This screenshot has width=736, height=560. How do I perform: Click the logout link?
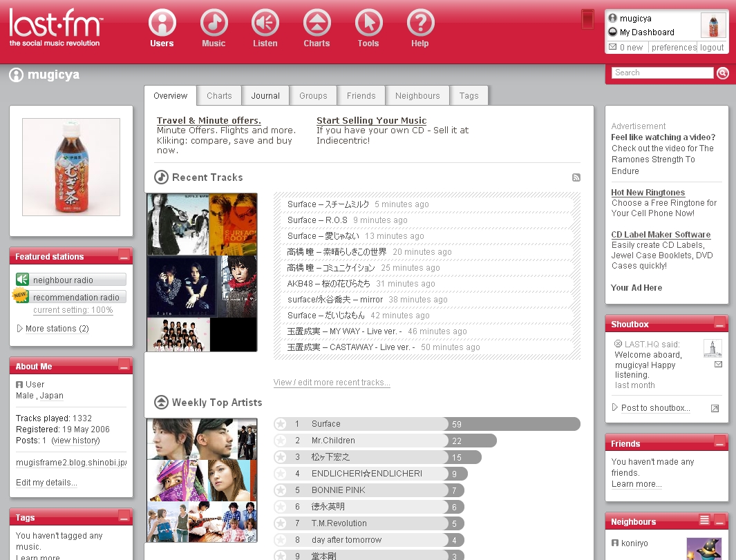(x=712, y=48)
